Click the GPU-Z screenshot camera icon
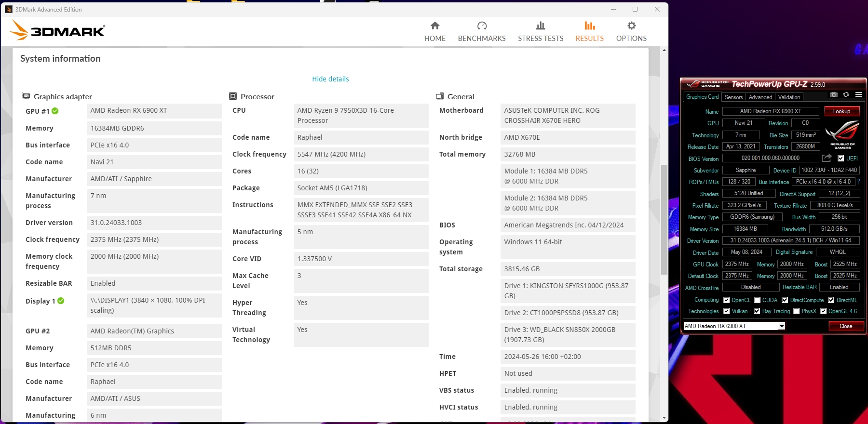 [834, 95]
